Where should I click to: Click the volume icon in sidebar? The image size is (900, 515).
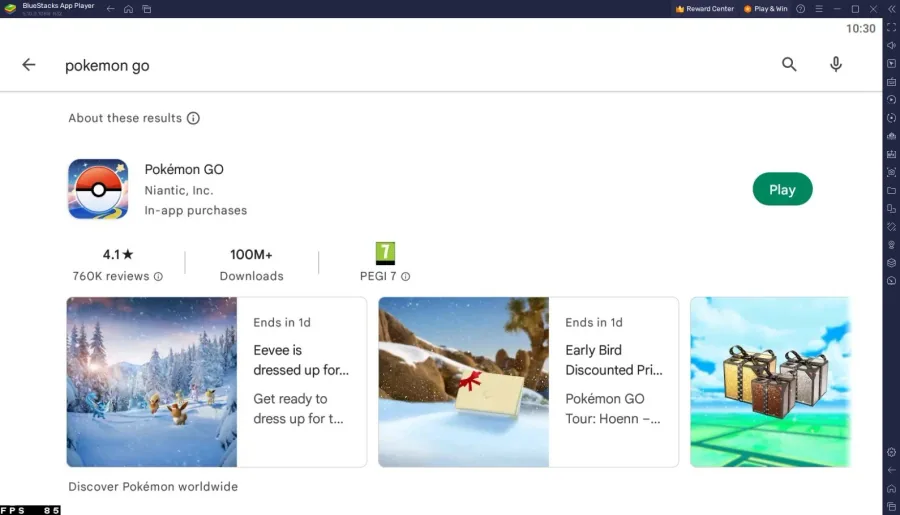coord(891,45)
